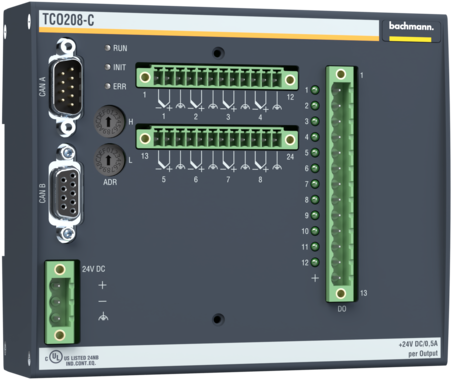This screenshot has width=453, height=380.
Task: Click the green terminal block for pins 1 to 12
Action: click(x=217, y=78)
